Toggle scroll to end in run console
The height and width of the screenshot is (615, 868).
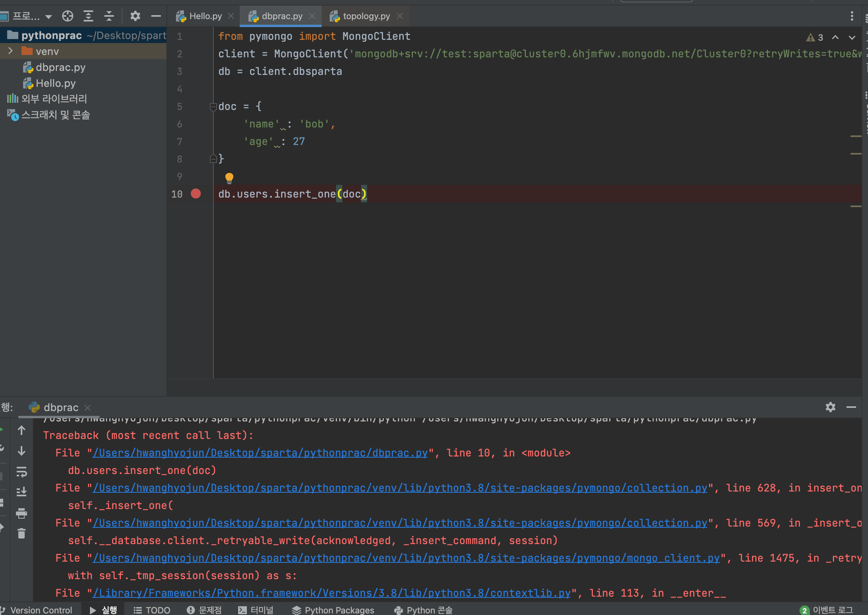coord(22,492)
